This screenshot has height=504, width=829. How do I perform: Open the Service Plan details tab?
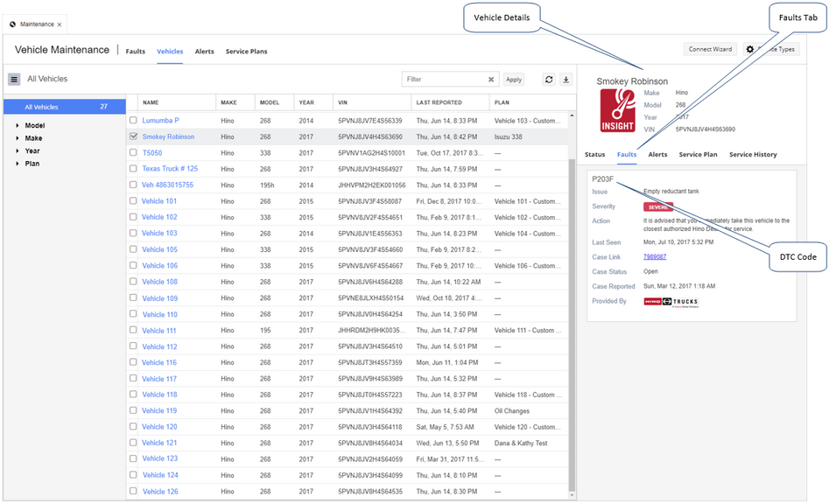pyautogui.click(x=698, y=155)
